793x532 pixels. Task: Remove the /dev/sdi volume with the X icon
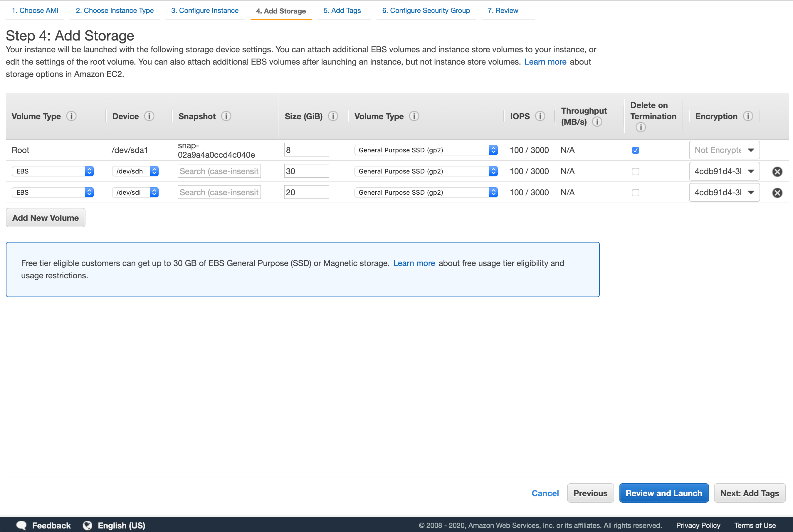[x=777, y=192]
